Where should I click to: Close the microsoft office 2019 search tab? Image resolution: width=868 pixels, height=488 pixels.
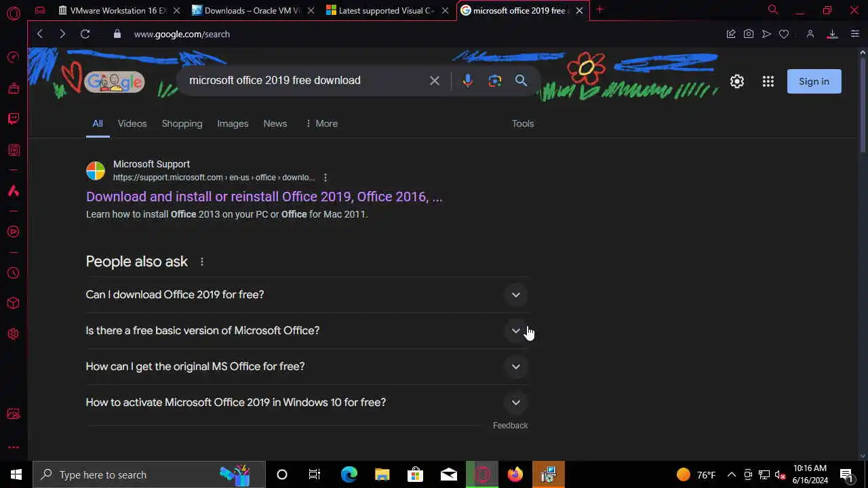point(579,11)
